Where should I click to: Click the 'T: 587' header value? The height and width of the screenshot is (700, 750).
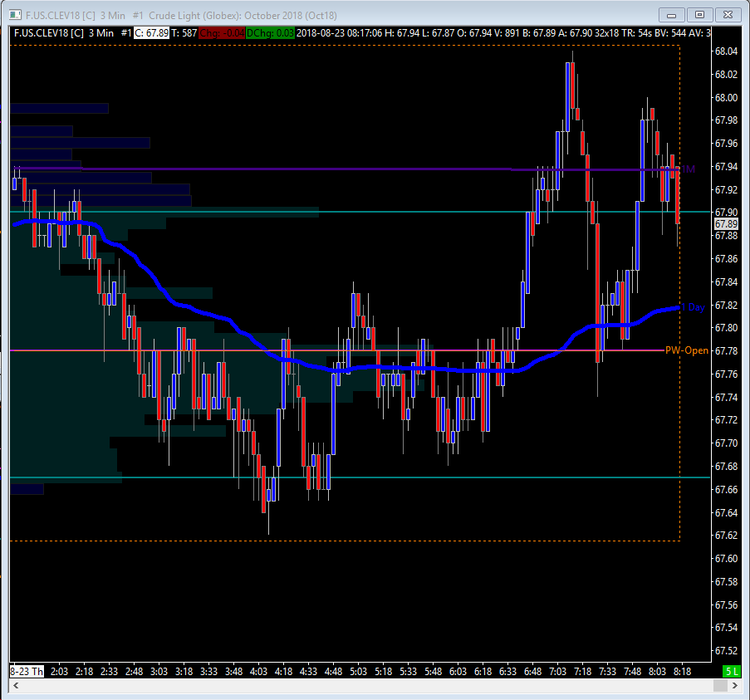click(x=184, y=33)
